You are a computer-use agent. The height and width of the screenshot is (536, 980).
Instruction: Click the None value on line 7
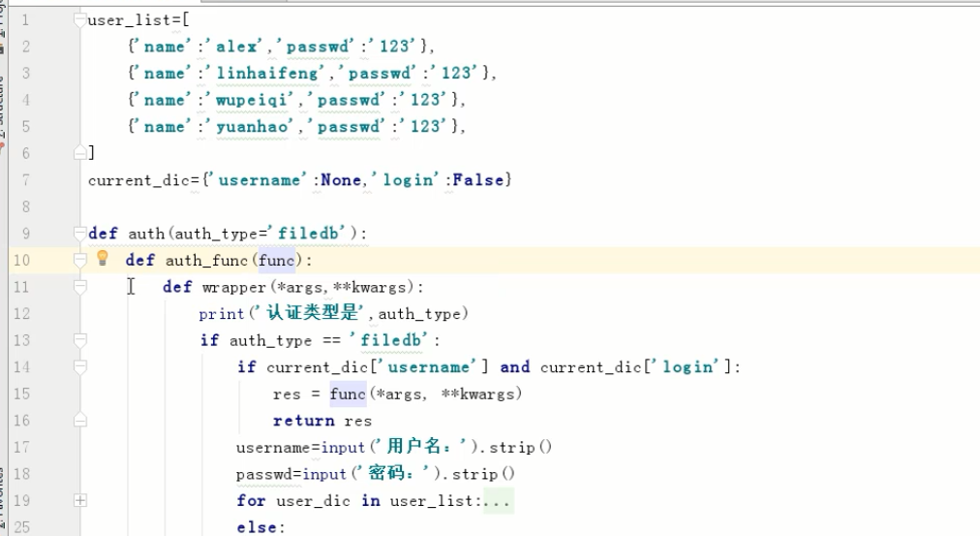[x=341, y=180]
